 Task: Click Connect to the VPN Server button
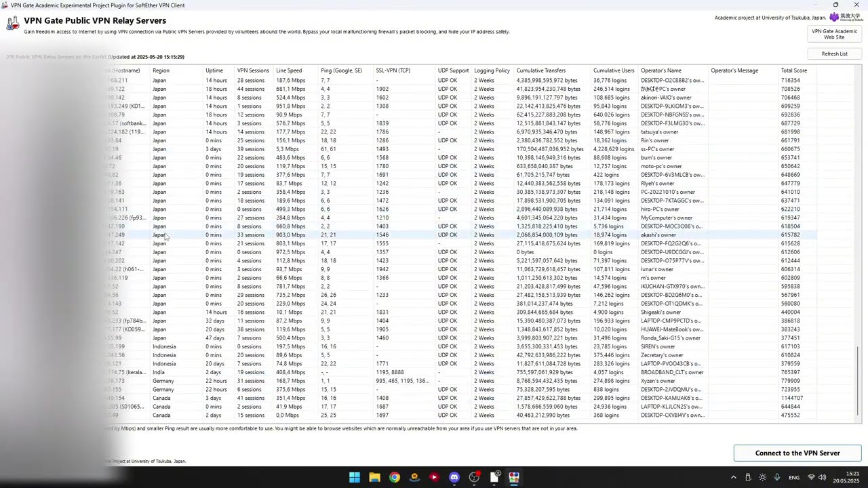click(x=797, y=453)
